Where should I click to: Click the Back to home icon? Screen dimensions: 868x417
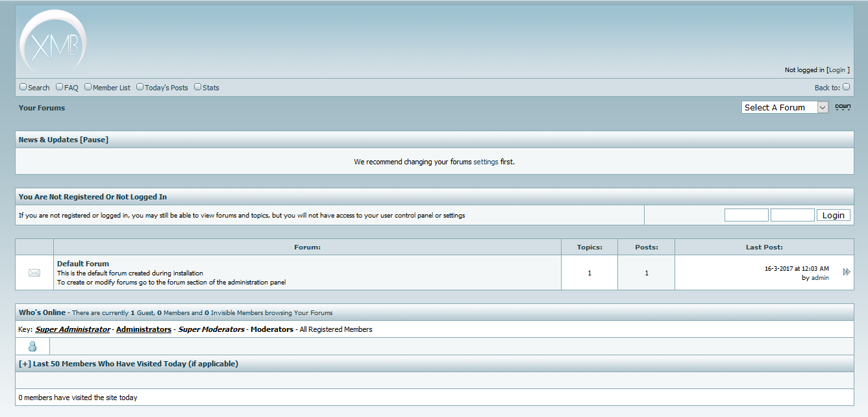pyautogui.click(x=847, y=86)
